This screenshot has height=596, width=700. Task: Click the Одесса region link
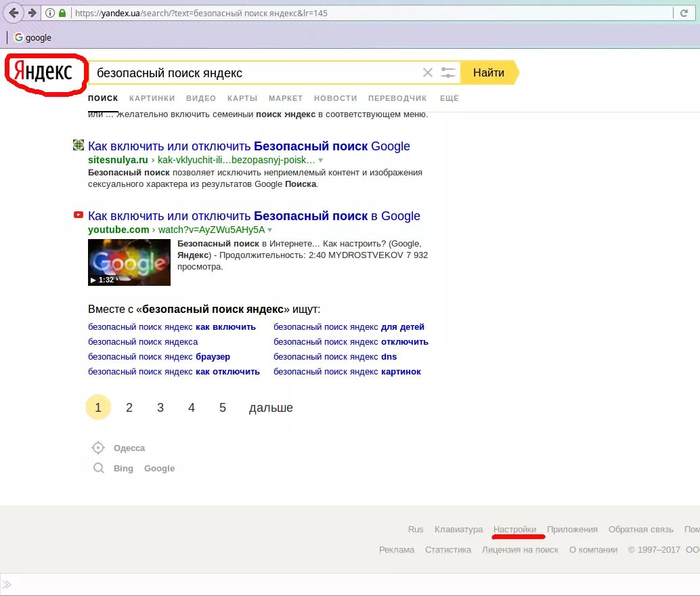129,448
